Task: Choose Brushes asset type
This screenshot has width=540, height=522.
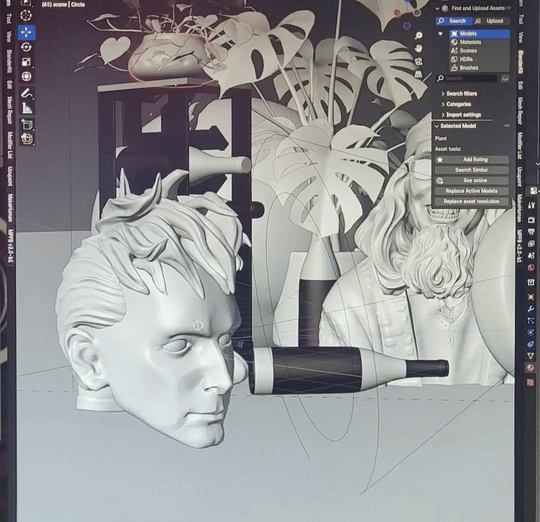Action: coord(480,68)
